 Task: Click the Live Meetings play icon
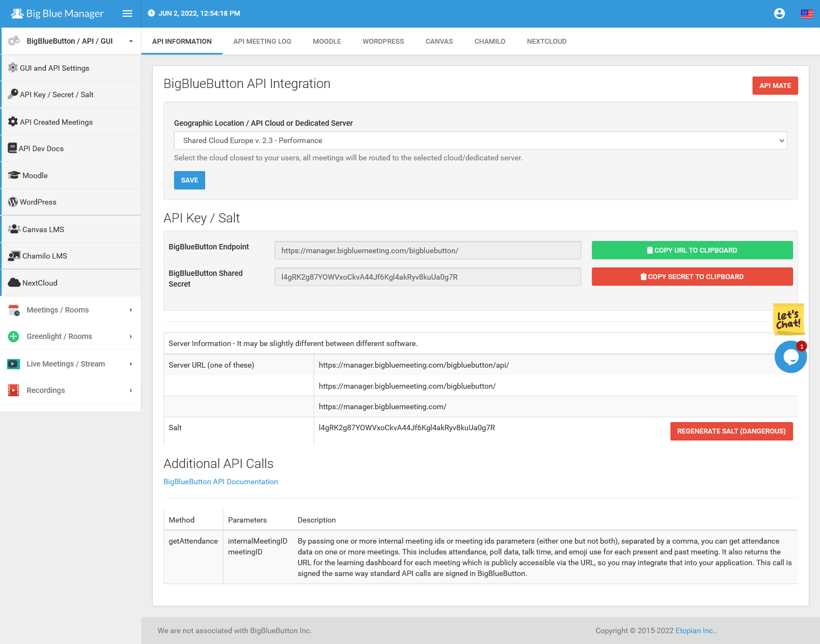click(13, 364)
